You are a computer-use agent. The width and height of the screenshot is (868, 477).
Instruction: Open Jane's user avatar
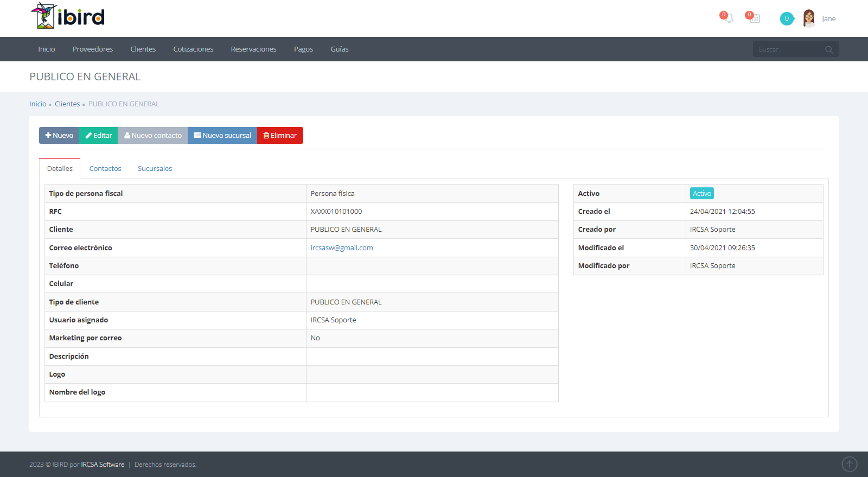(x=809, y=18)
